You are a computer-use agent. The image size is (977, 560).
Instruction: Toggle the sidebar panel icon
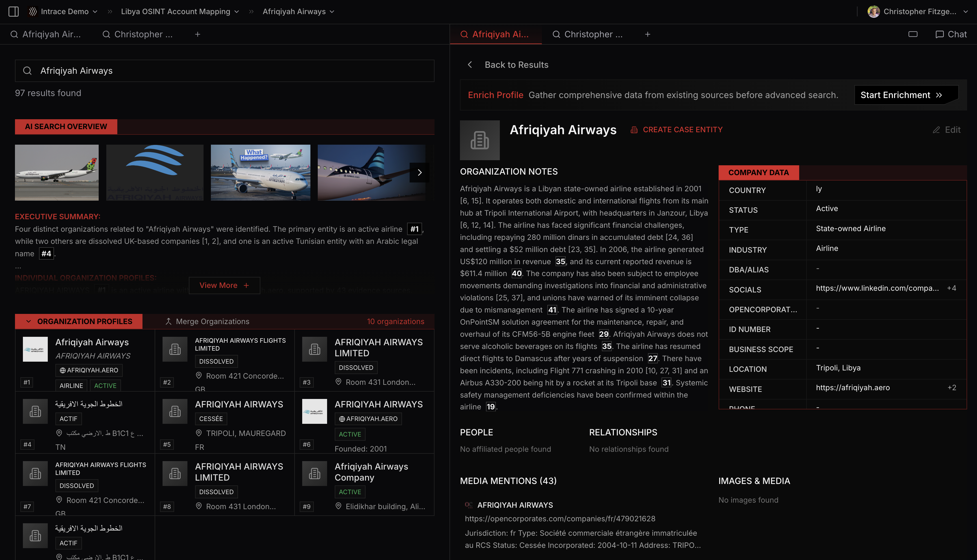pos(14,12)
